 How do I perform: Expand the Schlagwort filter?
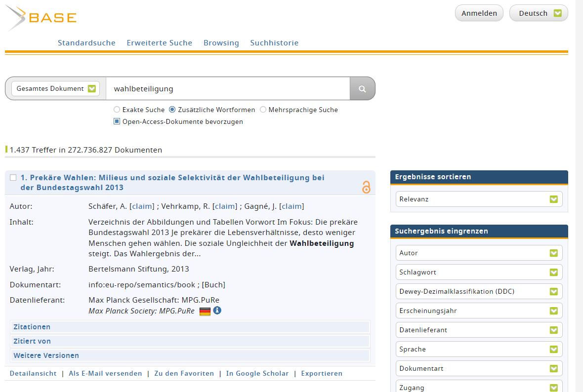click(479, 273)
